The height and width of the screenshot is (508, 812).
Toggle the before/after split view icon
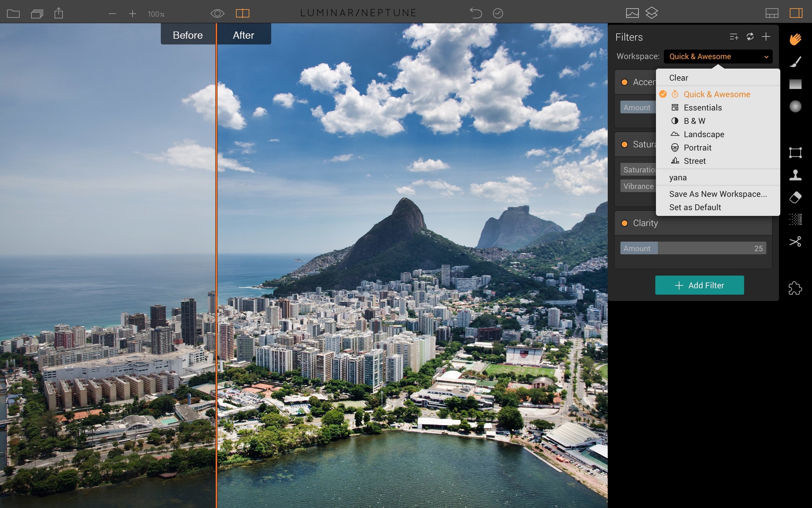(x=243, y=13)
